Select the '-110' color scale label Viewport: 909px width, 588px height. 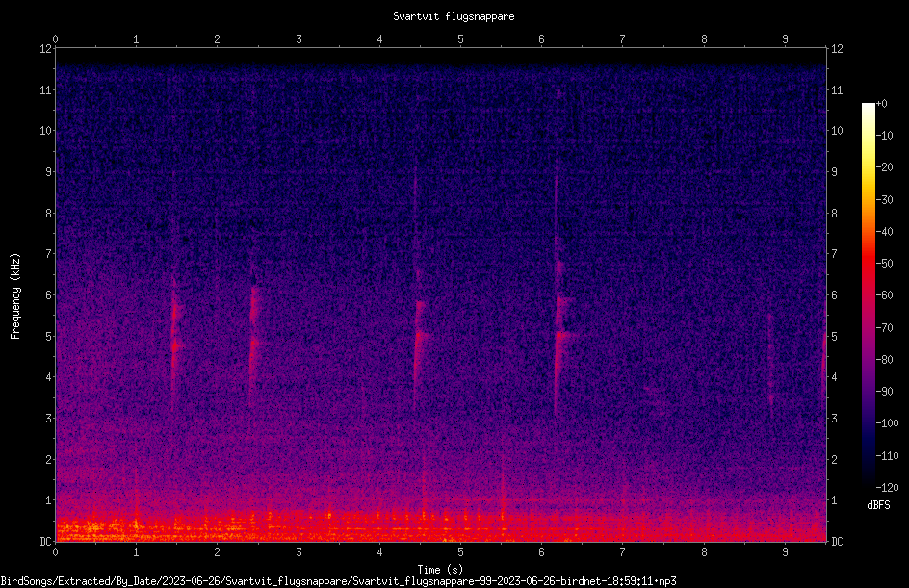tap(887, 456)
